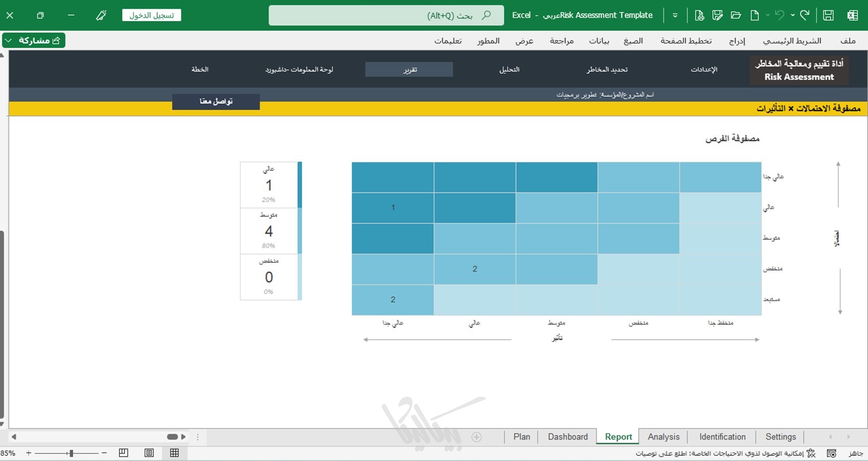
Task: Click the accessibility checker icon in status bar
Action: click(811, 453)
